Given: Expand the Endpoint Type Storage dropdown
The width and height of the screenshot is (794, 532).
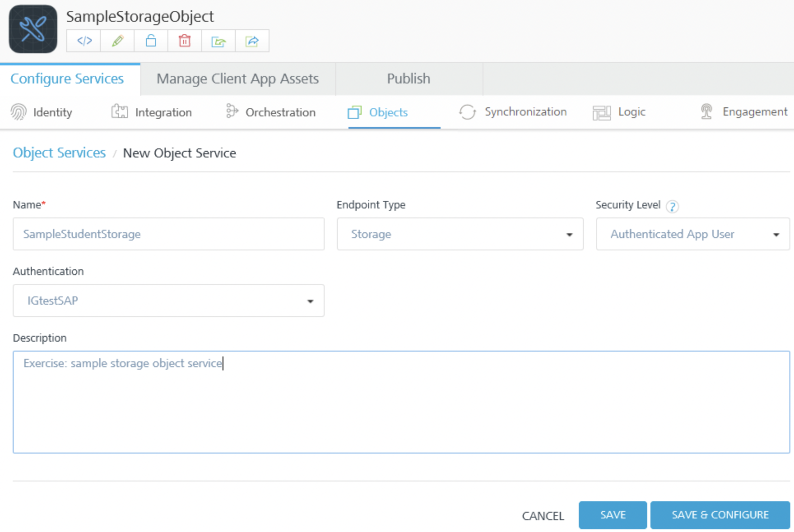Looking at the screenshot, I should tap(460, 234).
